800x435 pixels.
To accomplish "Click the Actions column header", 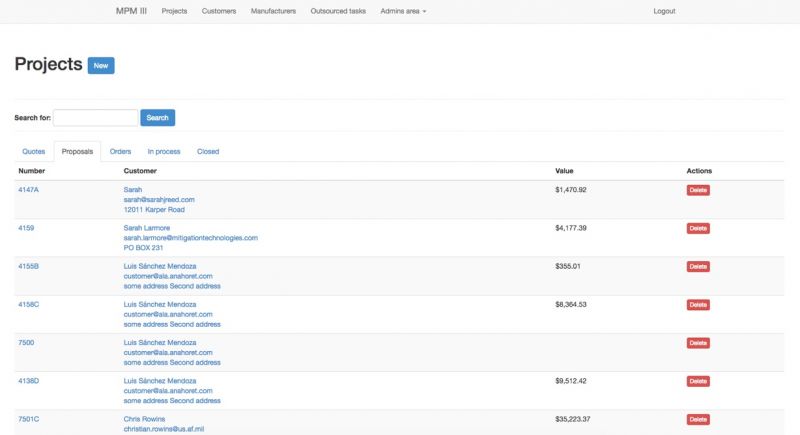I will tap(699, 171).
